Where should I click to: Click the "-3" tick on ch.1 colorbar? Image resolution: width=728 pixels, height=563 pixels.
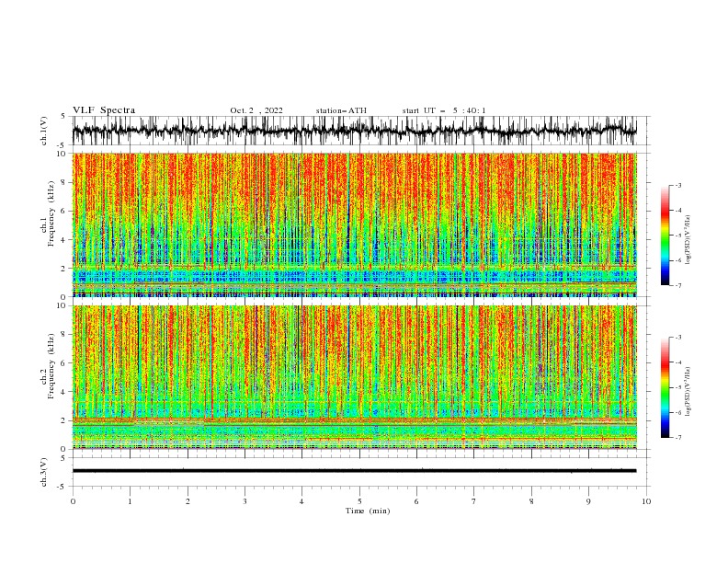(678, 185)
